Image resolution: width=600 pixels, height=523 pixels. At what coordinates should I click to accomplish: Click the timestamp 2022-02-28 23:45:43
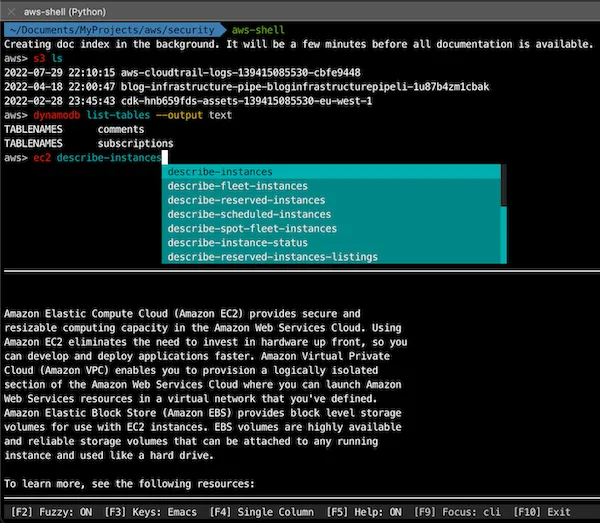60,101
